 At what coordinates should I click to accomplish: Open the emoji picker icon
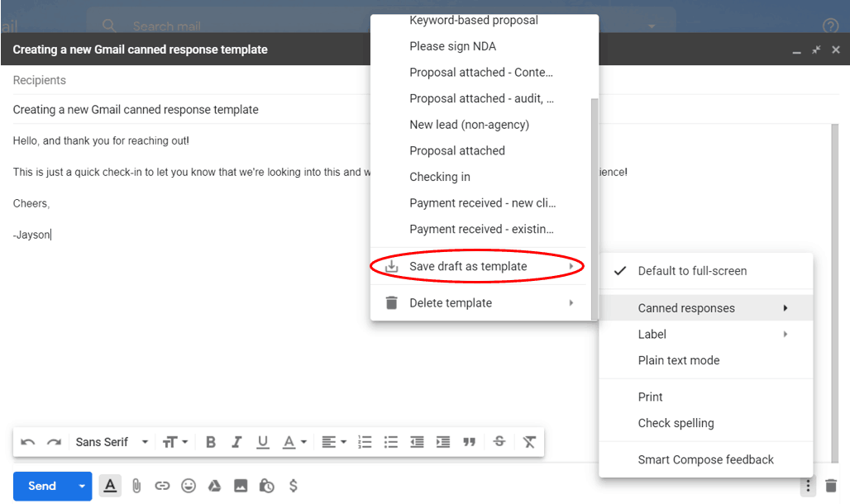pos(189,486)
